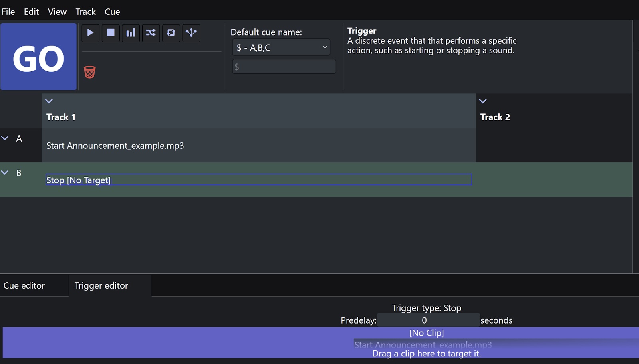Collapse Track 1 with its chevron

tap(49, 101)
